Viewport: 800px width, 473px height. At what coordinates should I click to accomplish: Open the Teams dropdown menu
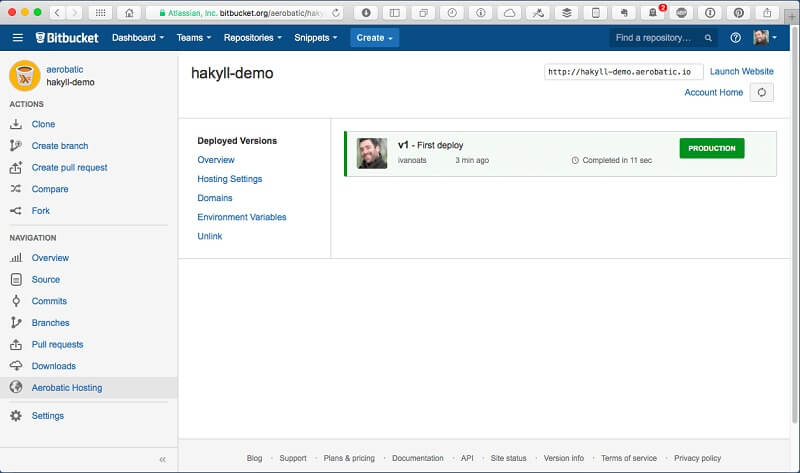coord(193,38)
